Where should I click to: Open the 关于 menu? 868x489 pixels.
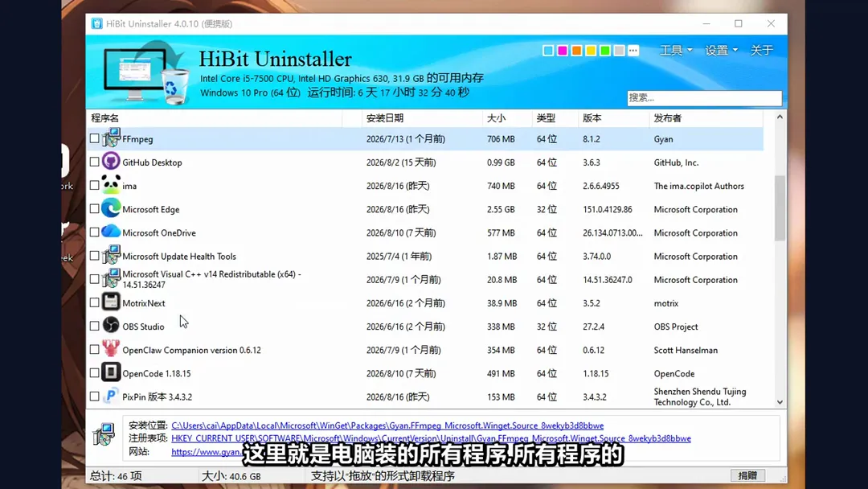tap(761, 50)
